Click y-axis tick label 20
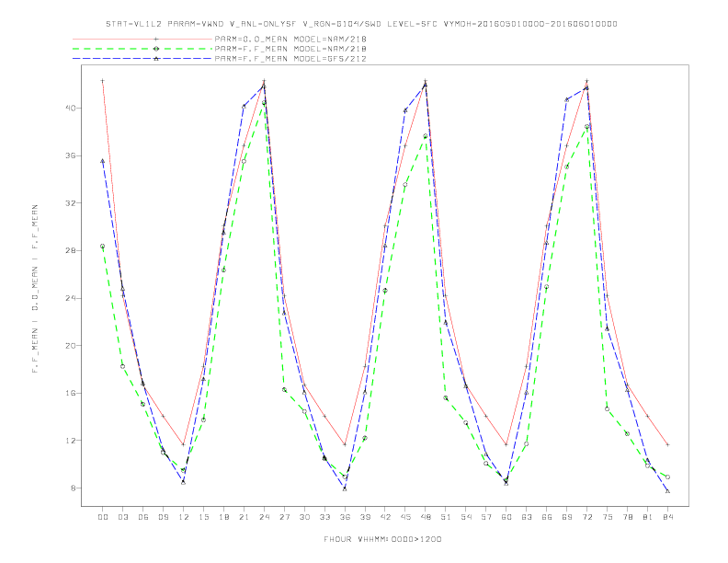 [72, 345]
